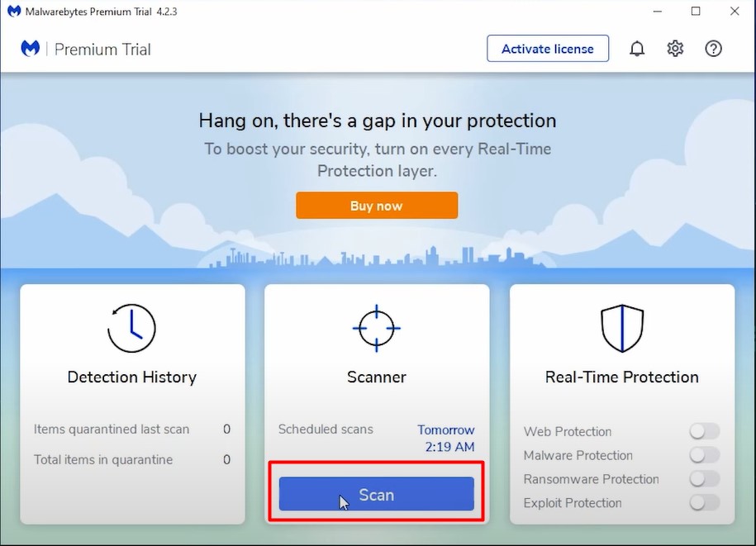This screenshot has width=756, height=546.
Task: Open the Real-Time Protection heading
Action: pos(621,377)
